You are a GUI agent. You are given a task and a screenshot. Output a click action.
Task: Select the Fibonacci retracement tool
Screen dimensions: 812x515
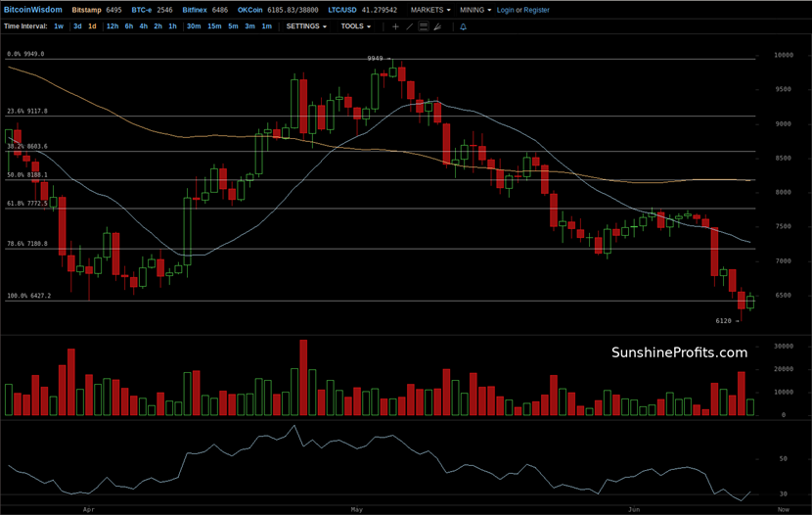423,26
